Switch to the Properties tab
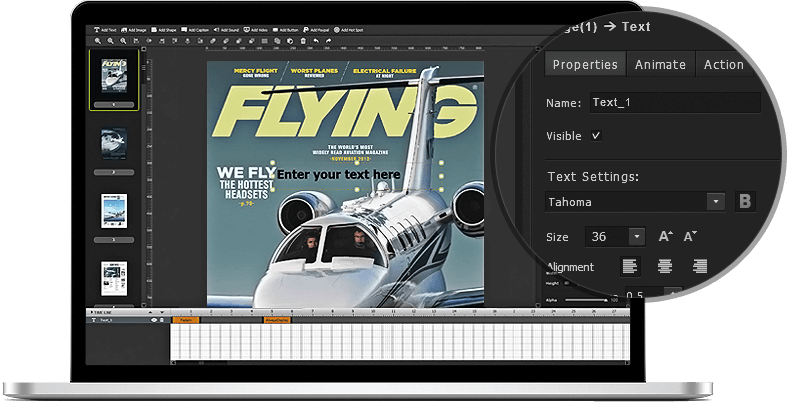 [585, 64]
